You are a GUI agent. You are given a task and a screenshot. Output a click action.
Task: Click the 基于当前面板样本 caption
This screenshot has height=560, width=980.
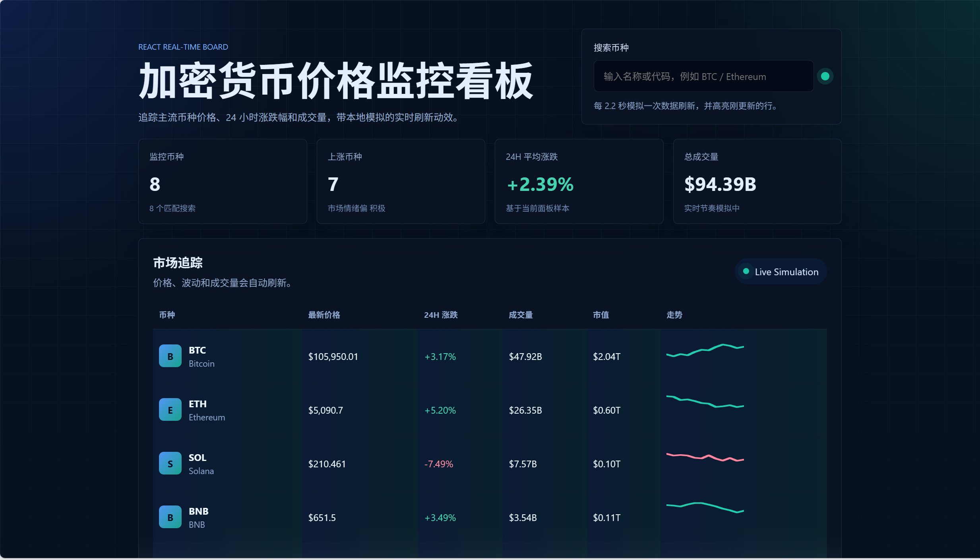(x=537, y=208)
